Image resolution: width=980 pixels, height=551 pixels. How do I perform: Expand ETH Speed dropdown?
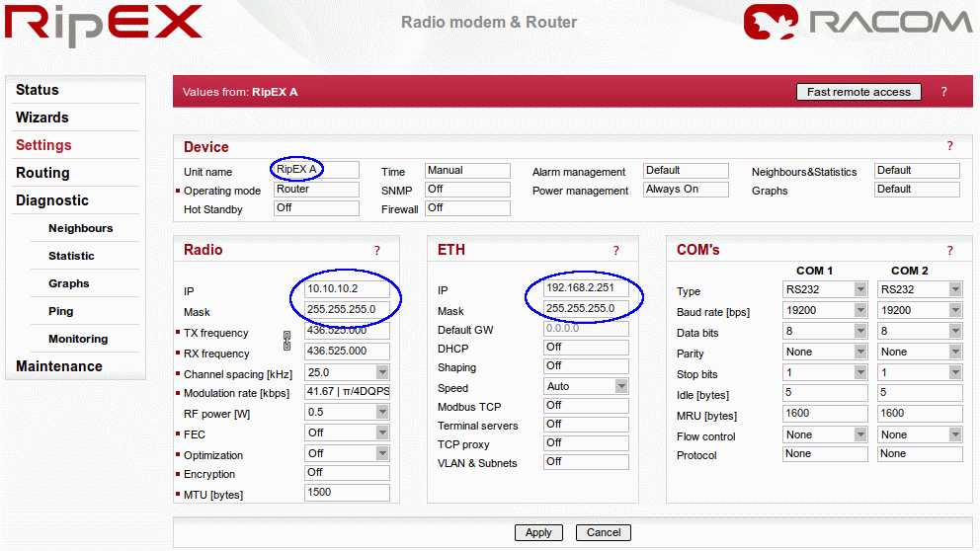(620, 386)
